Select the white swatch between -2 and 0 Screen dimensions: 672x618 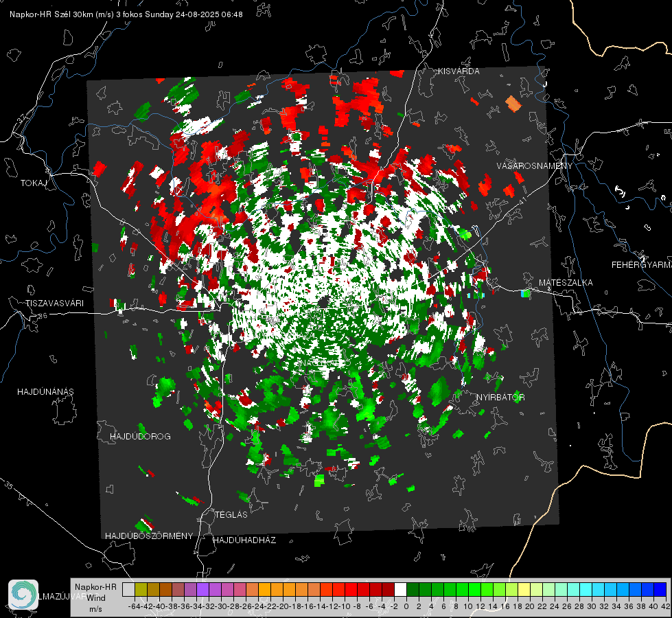click(x=400, y=590)
